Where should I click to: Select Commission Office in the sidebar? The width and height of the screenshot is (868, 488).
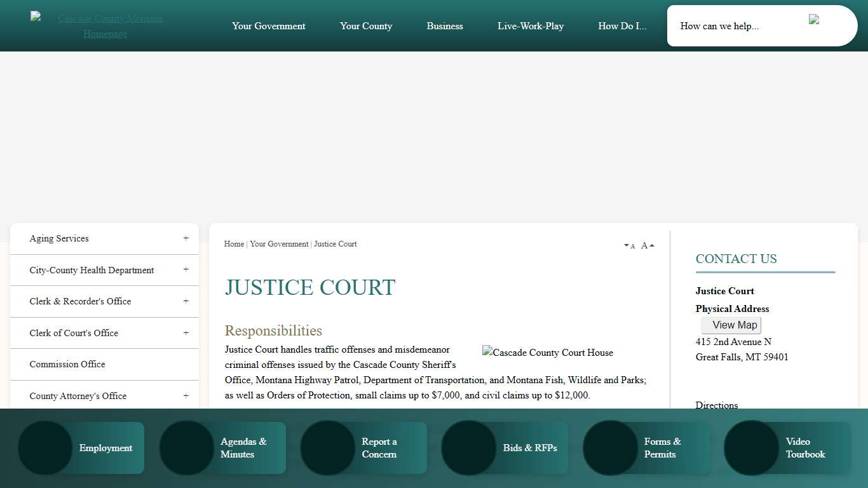(x=67, y=364)
